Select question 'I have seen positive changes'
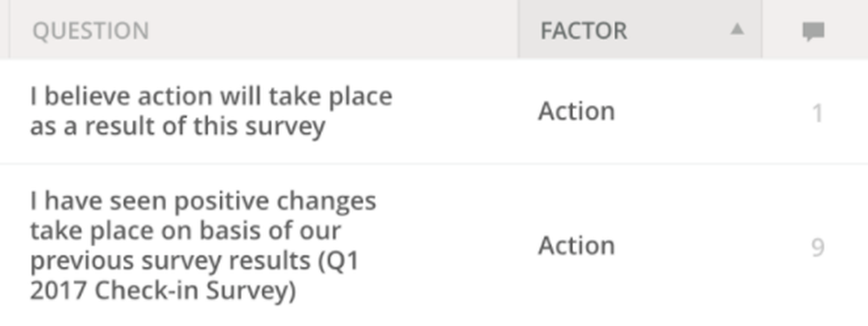The image size is (868, 326). pos(203,201)
